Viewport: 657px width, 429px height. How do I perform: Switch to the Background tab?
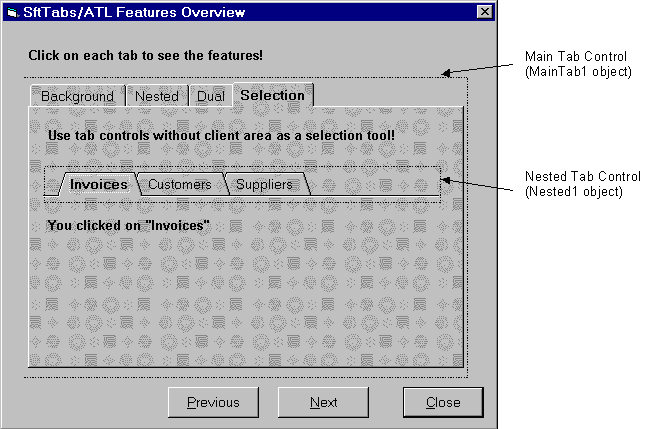point(77,97)
